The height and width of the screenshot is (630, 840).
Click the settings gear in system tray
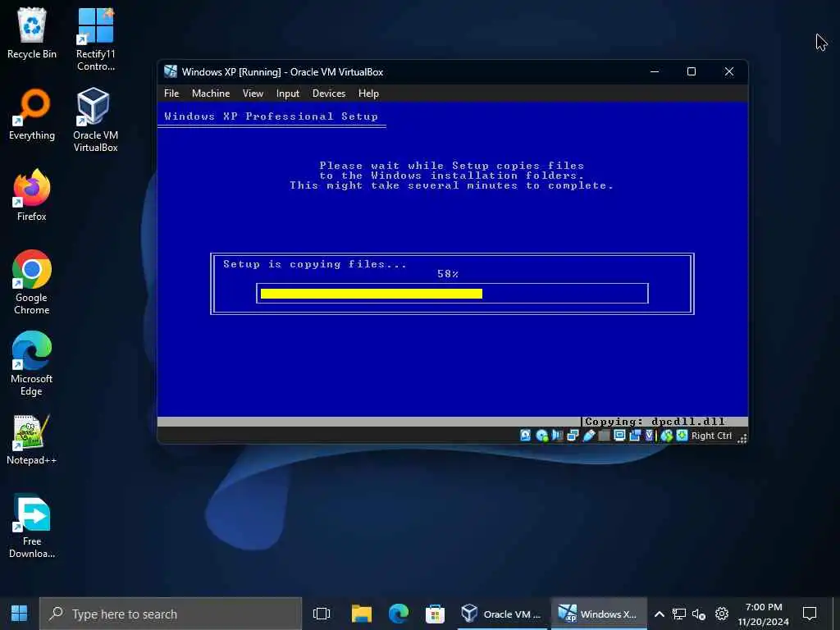(722, 614)
